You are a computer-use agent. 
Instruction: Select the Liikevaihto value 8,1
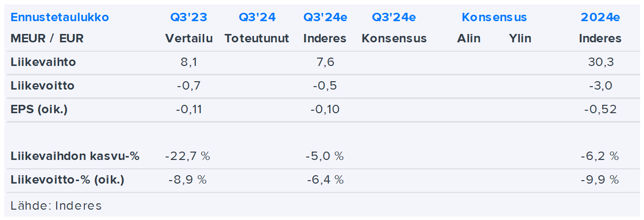189,63
